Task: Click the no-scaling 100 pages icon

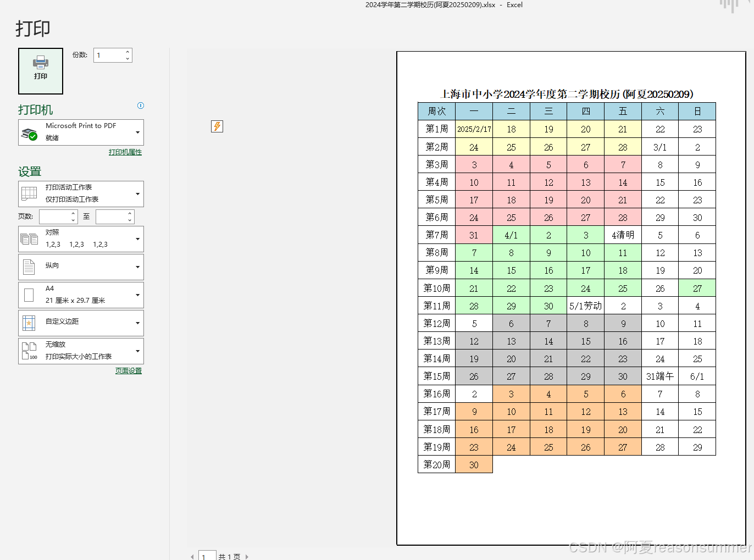Action: [29, 351]
